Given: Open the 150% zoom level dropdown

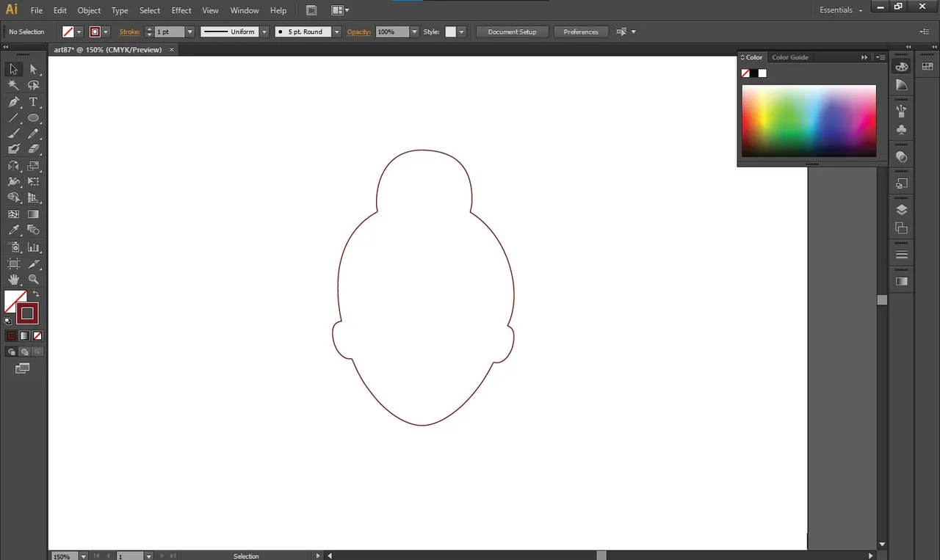Looking at the screenshot, I should click(x=82, y=556).
